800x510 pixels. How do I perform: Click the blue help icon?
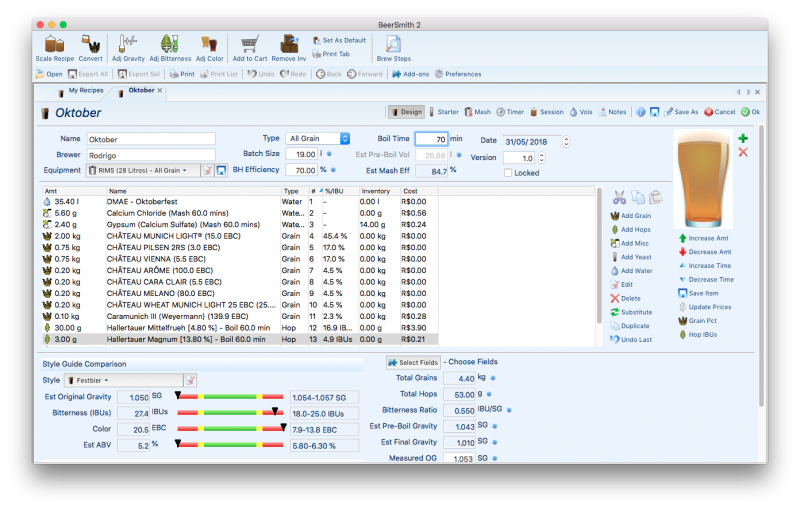point(641,112)
